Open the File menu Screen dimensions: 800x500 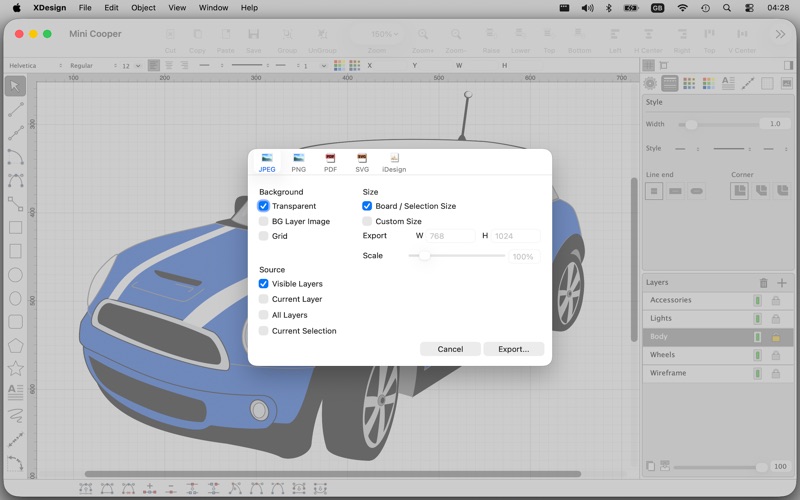(85, 8)
